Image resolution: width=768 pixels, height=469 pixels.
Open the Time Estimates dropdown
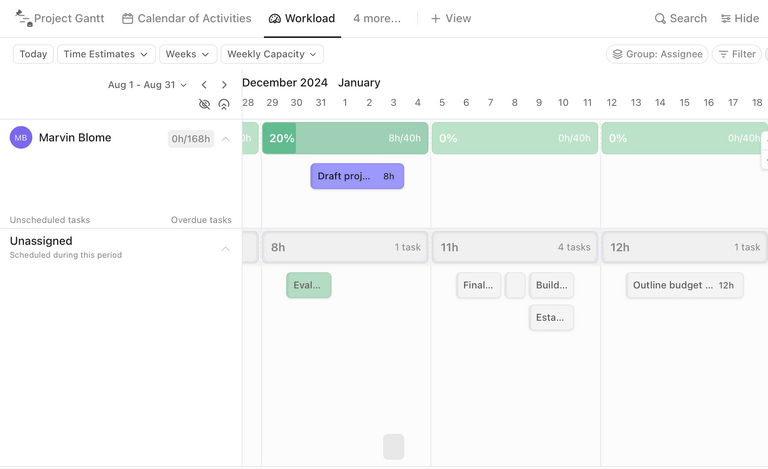coord(105,54)
